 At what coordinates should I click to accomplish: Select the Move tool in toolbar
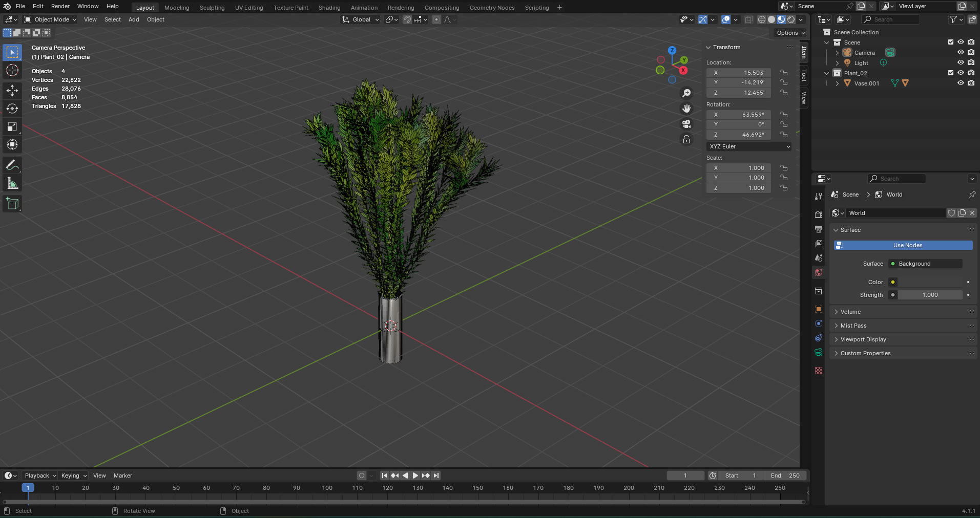coord(12,91)
